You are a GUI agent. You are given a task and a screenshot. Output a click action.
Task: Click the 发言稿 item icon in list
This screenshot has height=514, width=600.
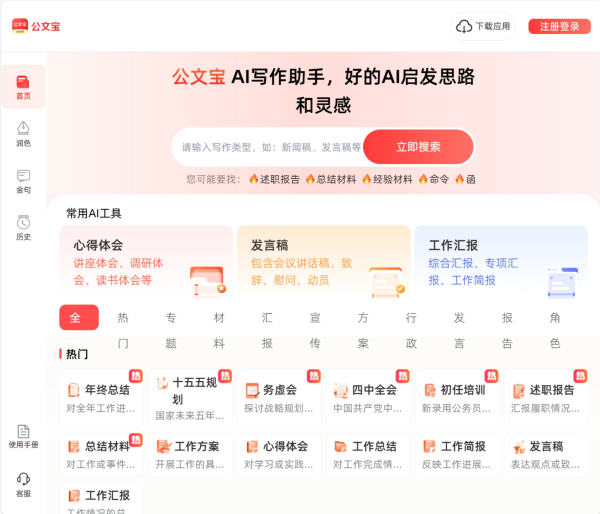click(x=519, y=447)
